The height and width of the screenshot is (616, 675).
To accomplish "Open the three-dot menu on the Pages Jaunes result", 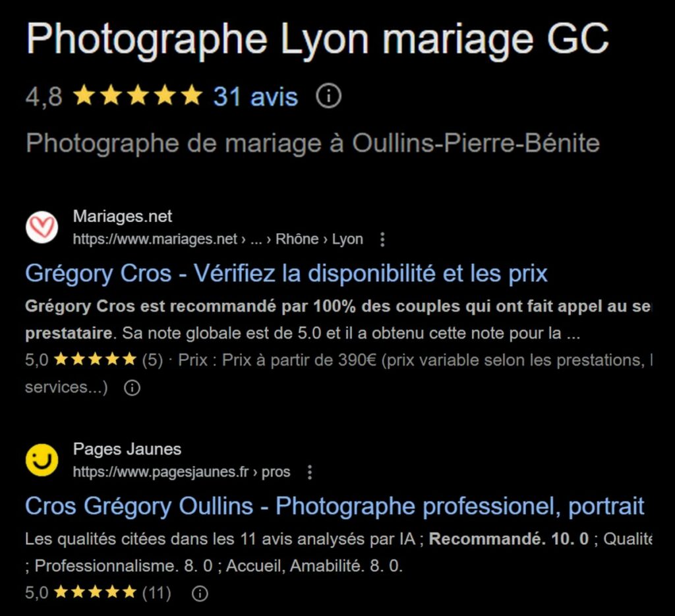I will 308,472.
